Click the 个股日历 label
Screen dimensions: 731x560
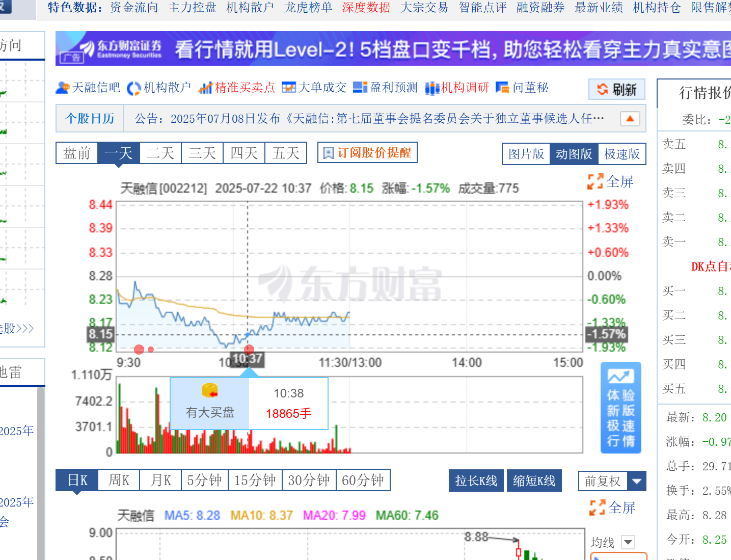90,119
